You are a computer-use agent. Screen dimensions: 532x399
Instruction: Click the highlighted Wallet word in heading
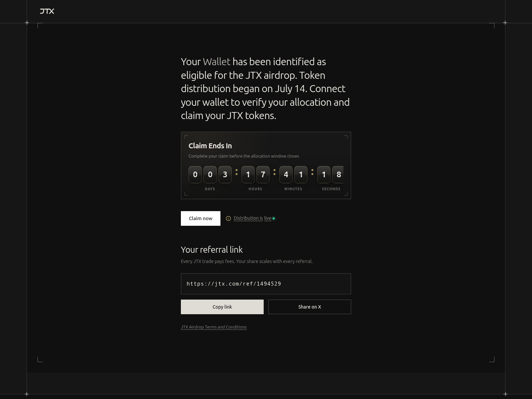click(x=216, y=62)
